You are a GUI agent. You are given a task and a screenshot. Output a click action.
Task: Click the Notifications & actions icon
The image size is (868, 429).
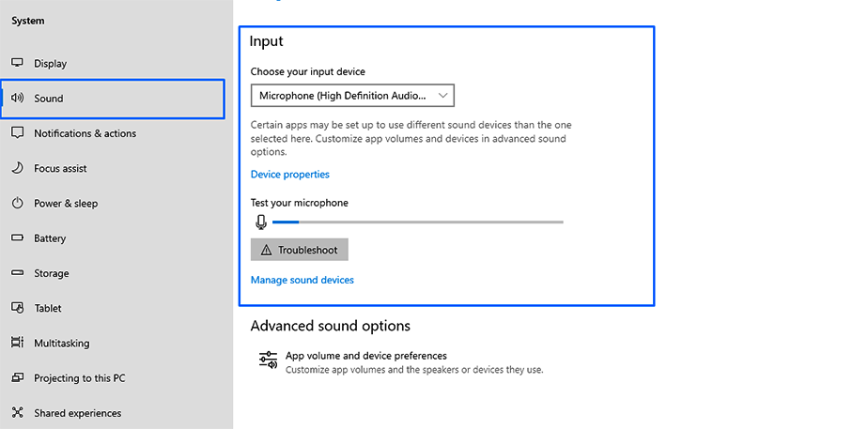pos(18,133)
